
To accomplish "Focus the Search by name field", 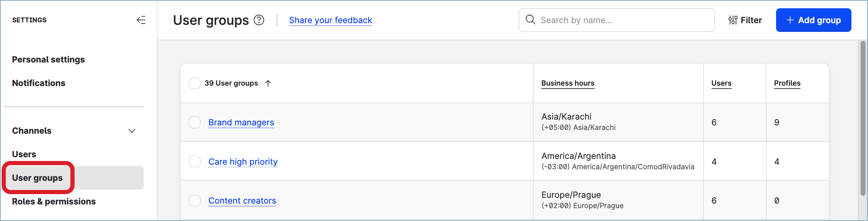I will pyautogui.click(x=621, y=20).
